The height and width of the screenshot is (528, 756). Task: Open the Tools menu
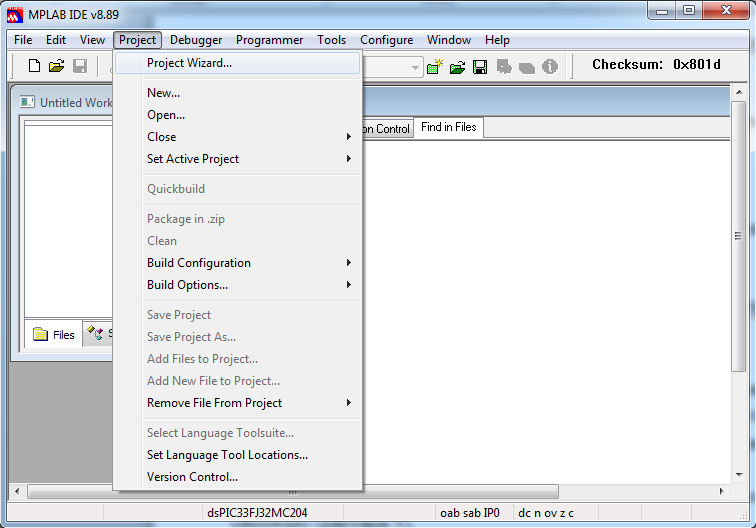[331, 40]
